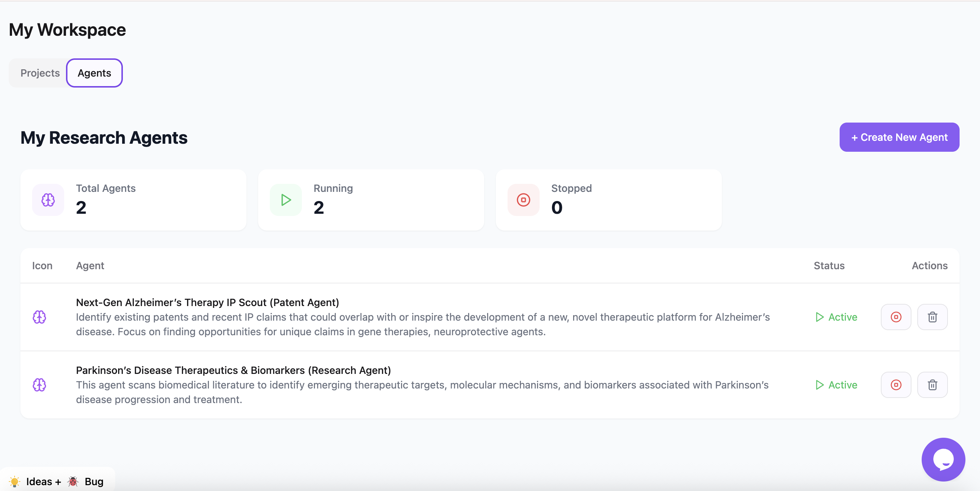Click the brain icon for Parkinson's agent
The image size is (980, 491).
(39, 385)
